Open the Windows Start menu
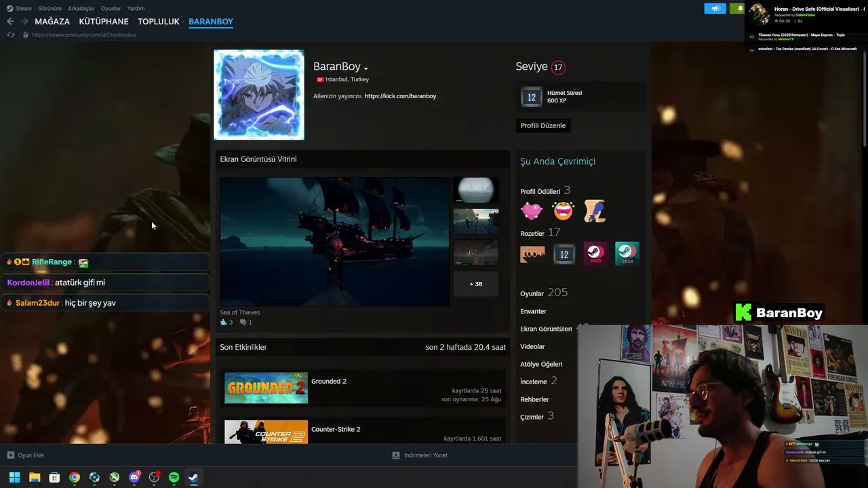This screenshot has height=488, width=868. pyautogui.click(x=14, y=477)
